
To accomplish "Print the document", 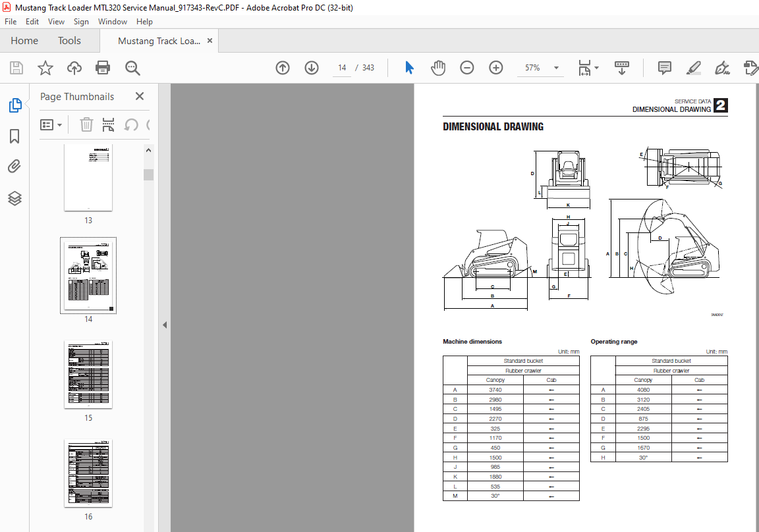I will tap(103, 68).
